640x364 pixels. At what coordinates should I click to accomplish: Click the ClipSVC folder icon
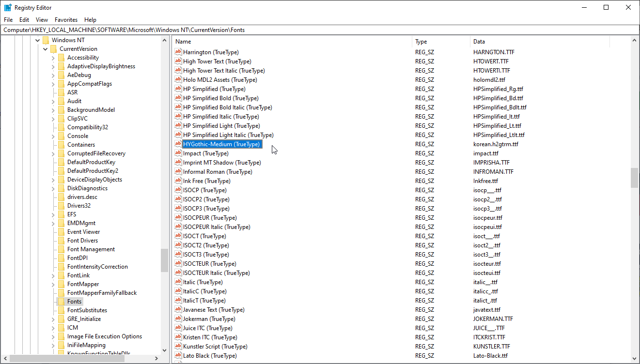click(61, 119)
